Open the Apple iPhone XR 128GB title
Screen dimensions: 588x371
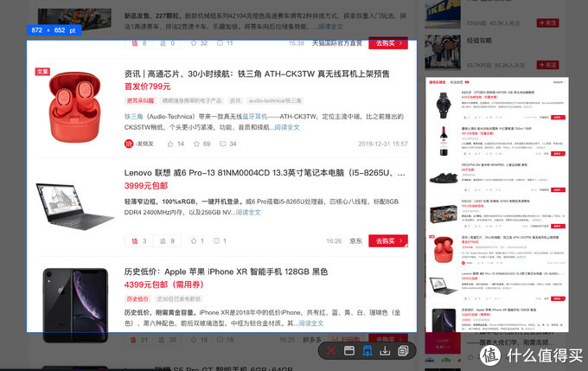click(x=227, y=272)
